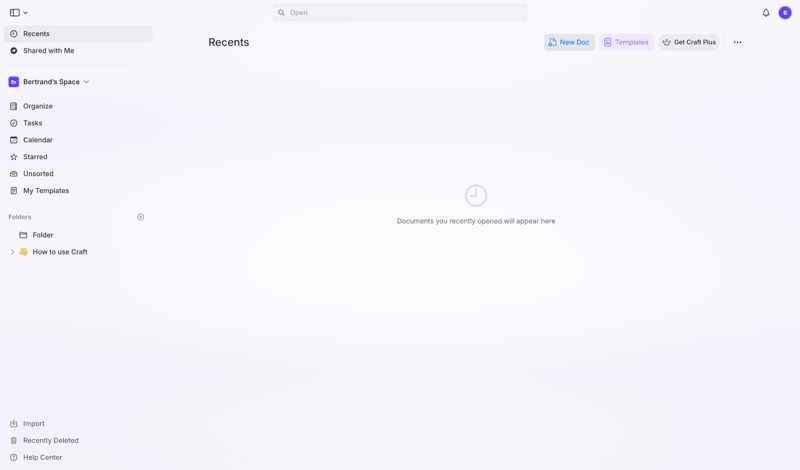Image resolution: width=800 pixels, height=470 pixels.
Task: Open the Organize section
Action: tap(38, 106)
